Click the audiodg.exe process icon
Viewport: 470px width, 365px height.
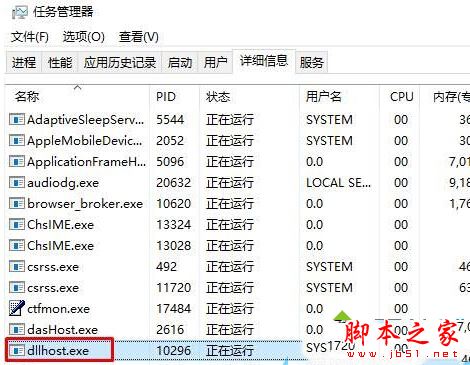coord(17,182)
